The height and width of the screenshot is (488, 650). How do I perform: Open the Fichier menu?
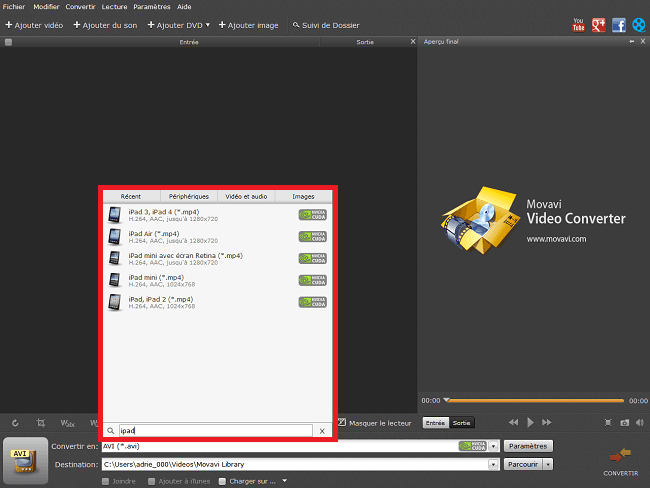(x=14, y=7)
